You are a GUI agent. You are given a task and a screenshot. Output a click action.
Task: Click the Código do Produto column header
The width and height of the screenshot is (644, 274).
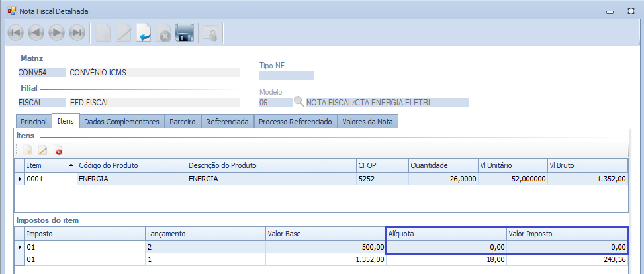tap(132, 165)
